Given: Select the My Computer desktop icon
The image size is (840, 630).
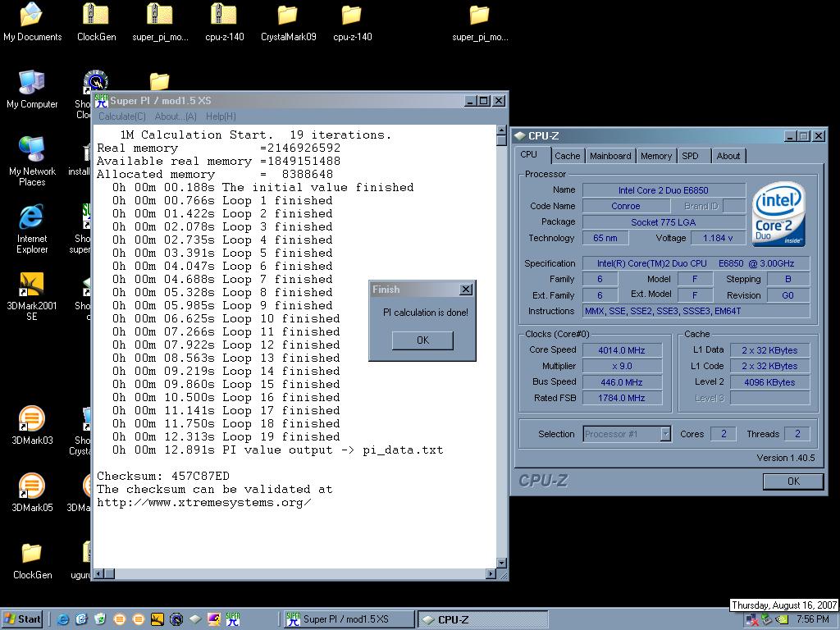Looking at the screenshot, I should click(32, 89).
